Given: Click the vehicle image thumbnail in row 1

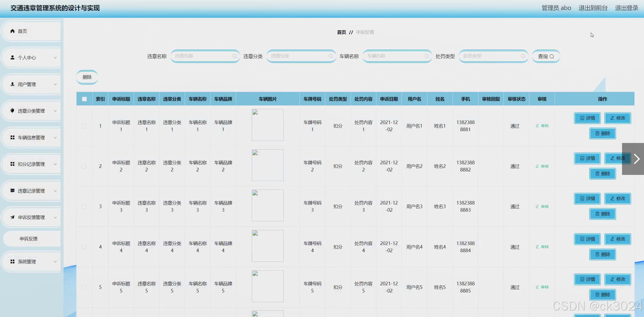Looking at the screenshot, I should point(267,125).
